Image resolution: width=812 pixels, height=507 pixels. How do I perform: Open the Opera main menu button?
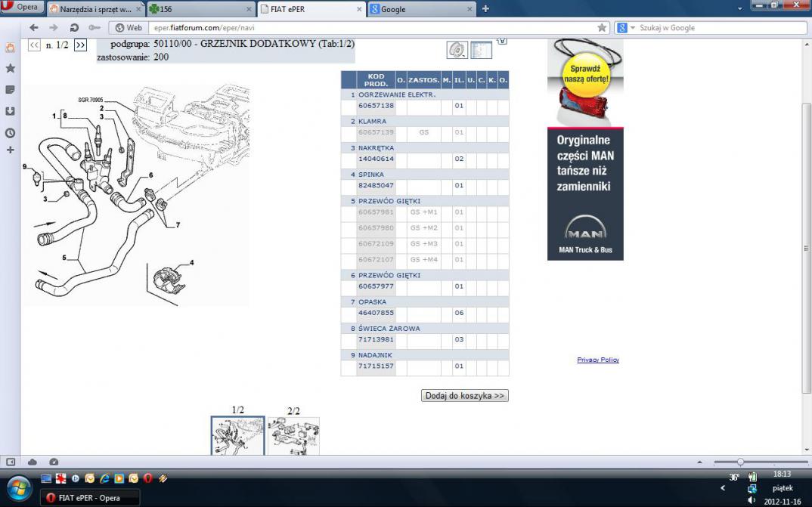(x=22, y=8)
